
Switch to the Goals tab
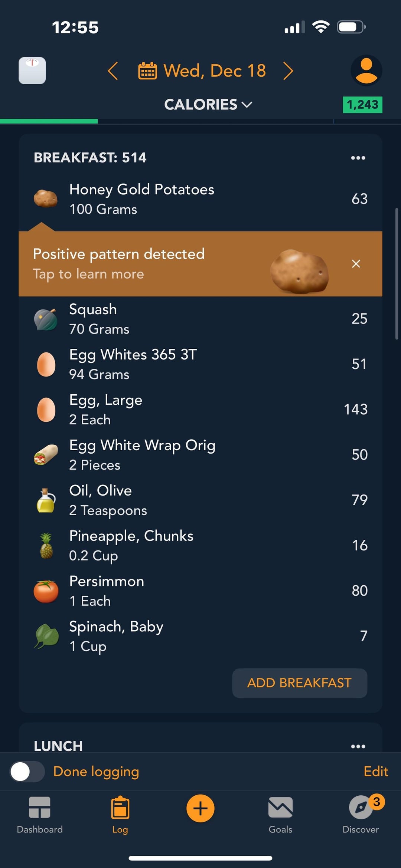[x=280, y=815]
